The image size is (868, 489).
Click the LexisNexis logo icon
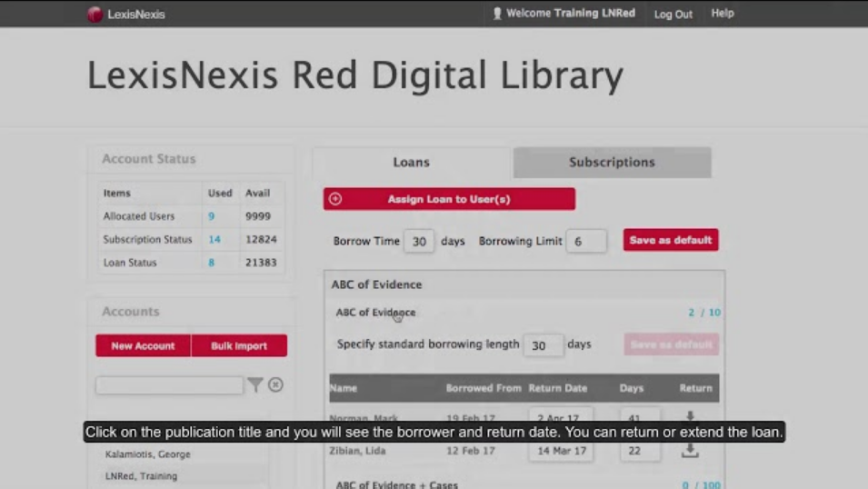95,15
